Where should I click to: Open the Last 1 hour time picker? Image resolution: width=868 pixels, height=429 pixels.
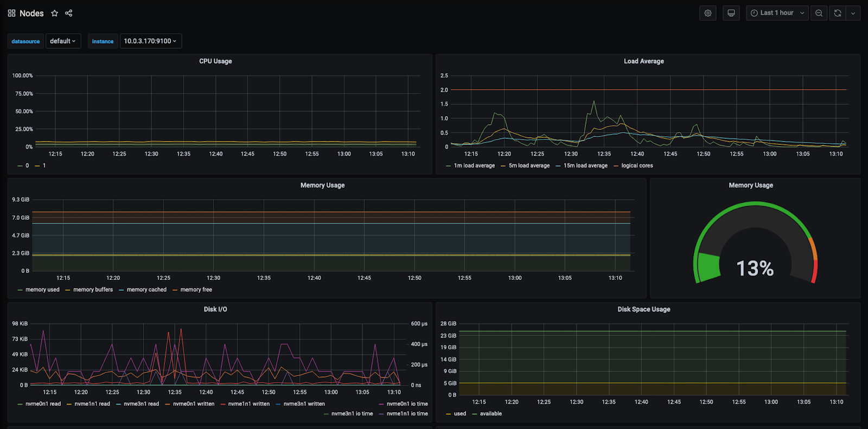(x=777, y=13)
